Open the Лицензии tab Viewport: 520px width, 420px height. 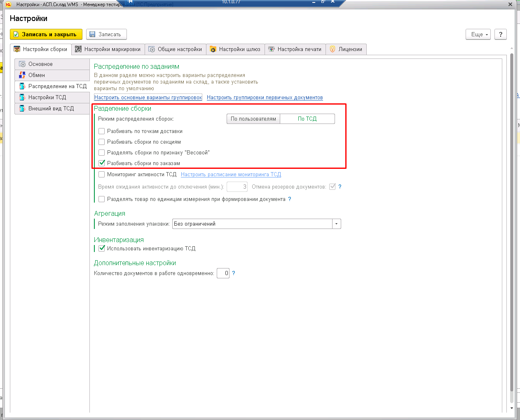(x=346, y=49)
